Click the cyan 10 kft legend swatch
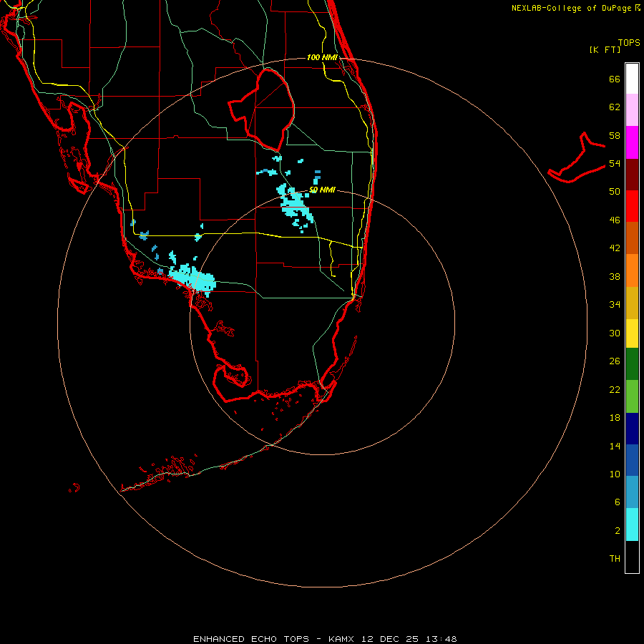Viewport: 644px width, 644px height. (632, 525)
